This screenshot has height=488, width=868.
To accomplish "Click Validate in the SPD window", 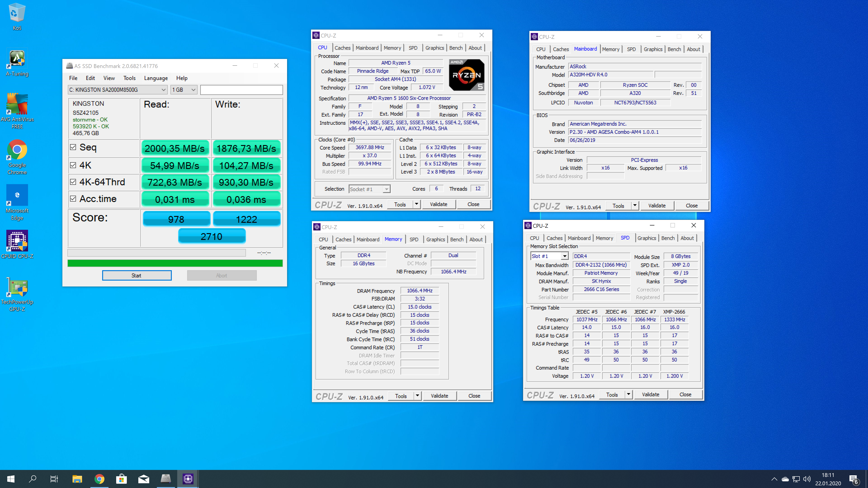I will 650,394.
